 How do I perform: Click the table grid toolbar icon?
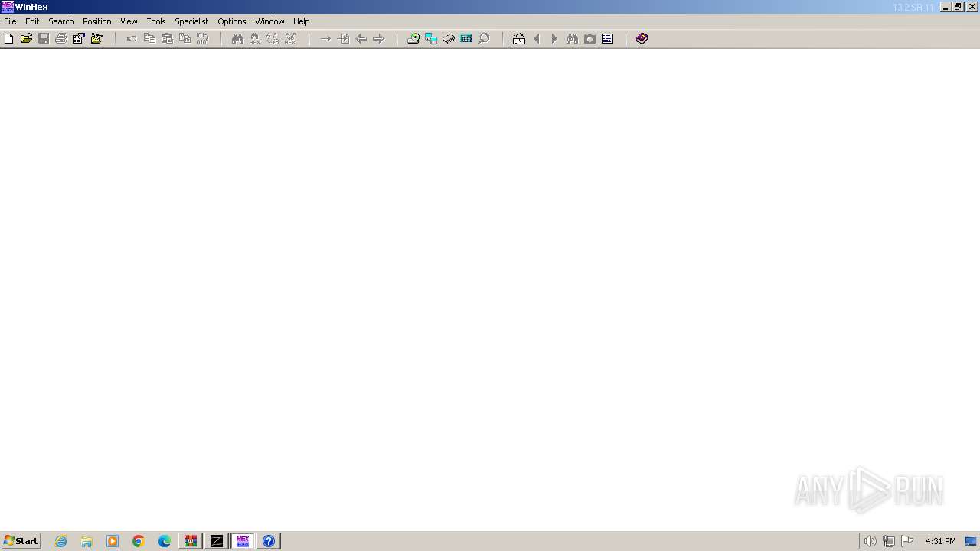tap(607, 38)
